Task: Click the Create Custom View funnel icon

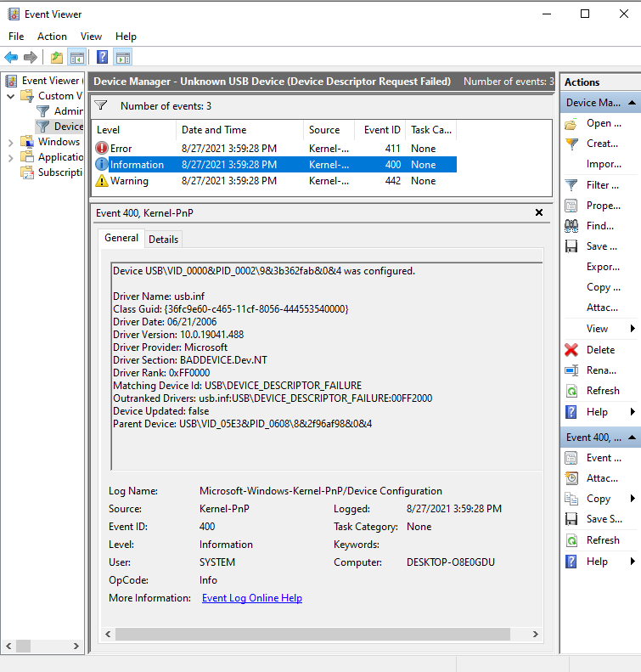Action: (571, 144)
